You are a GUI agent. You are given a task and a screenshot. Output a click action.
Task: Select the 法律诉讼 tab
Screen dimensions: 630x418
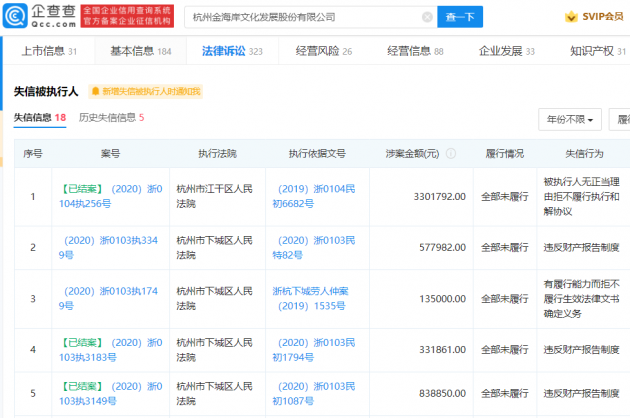232,51
